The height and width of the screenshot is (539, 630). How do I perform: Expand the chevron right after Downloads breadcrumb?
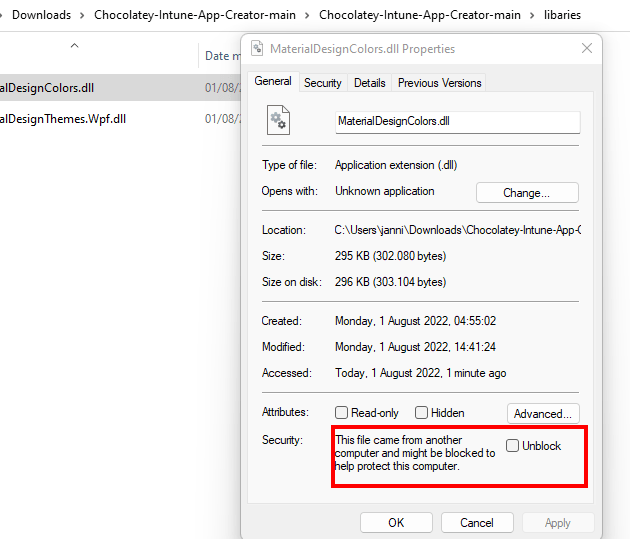coord(82,15)
